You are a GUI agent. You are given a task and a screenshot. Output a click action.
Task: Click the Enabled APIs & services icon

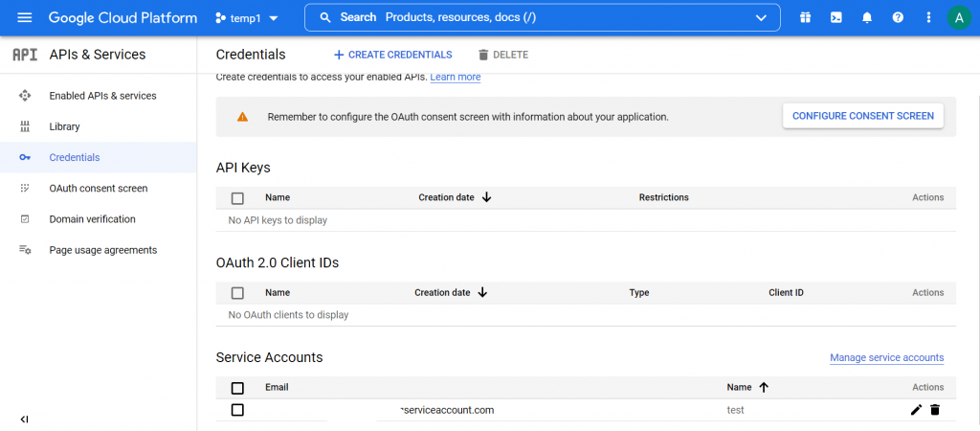(25, 96)
